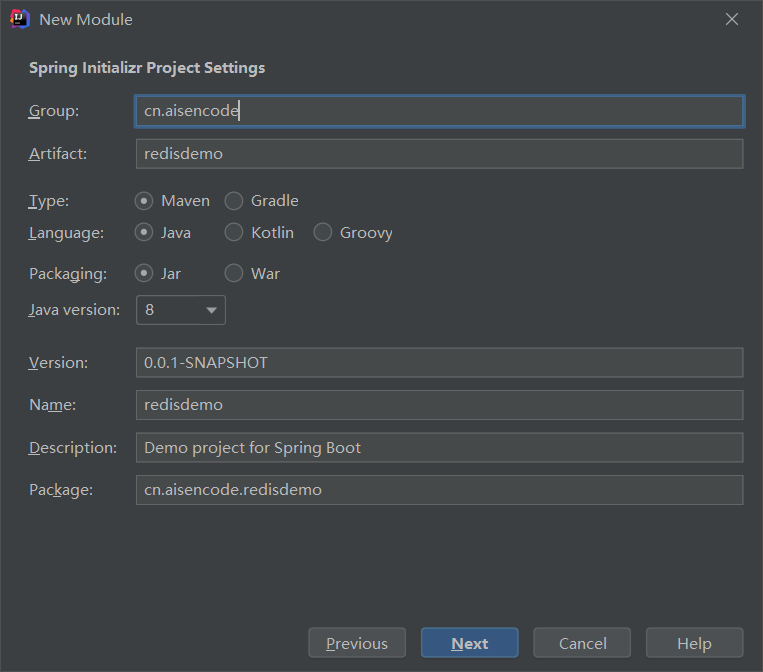The width and height of the screenshot is (763, 672).
Task: Open Help for this dialog
Action: click(x=694, y=643)
